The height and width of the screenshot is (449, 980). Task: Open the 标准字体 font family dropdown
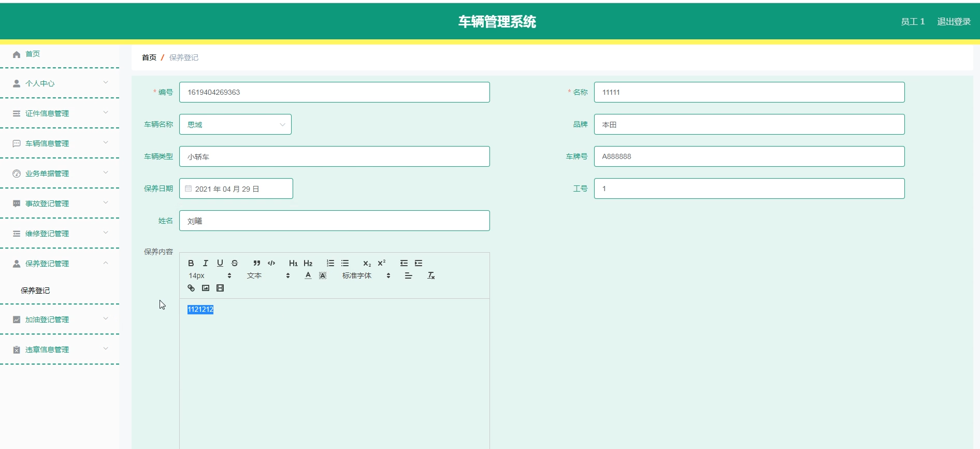pos(366,276)
